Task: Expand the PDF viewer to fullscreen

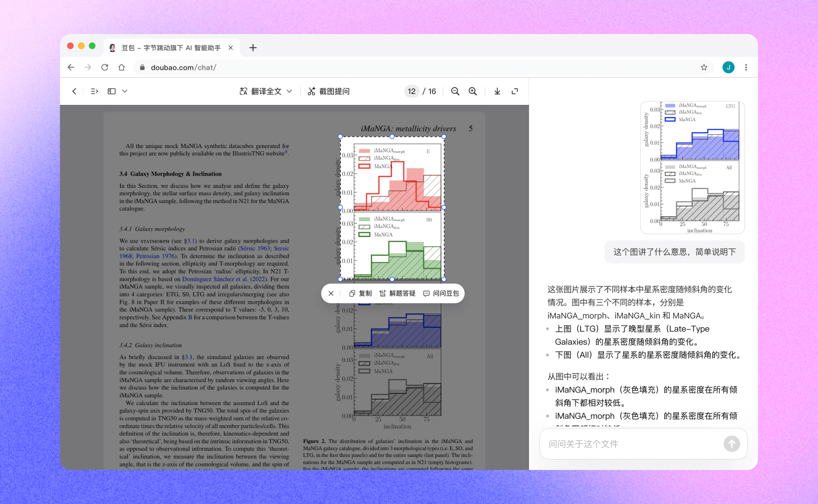Action: [x=515, y=91]
